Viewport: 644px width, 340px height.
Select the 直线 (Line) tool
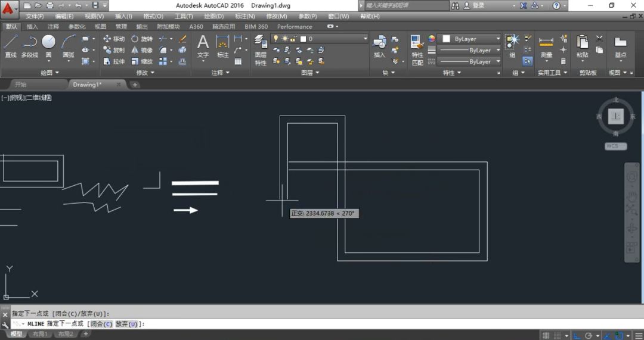point(11,46)
